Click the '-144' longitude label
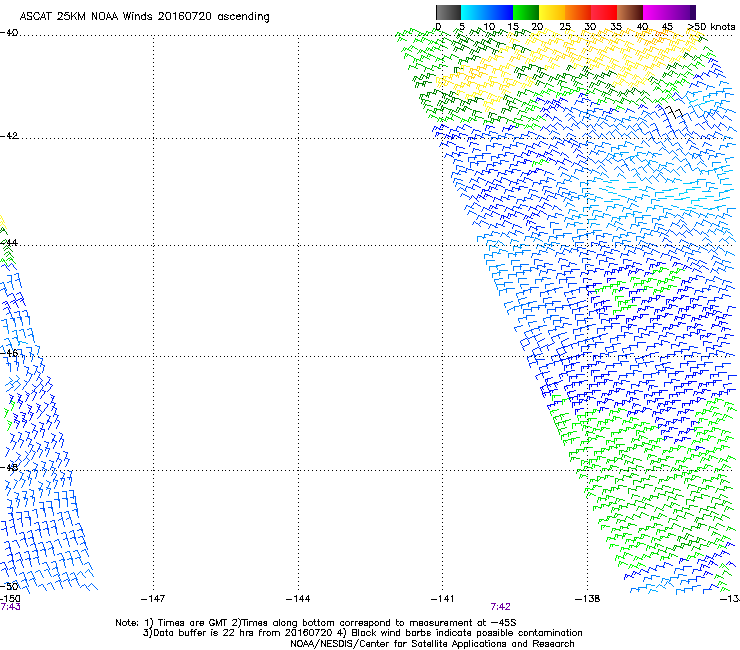The height and width of the screenshot is (650, 740). 298,599
